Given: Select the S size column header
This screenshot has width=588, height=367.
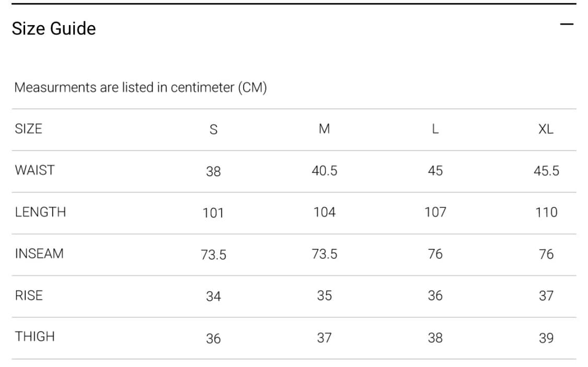Looking at the screenshot, I should 213,129.
